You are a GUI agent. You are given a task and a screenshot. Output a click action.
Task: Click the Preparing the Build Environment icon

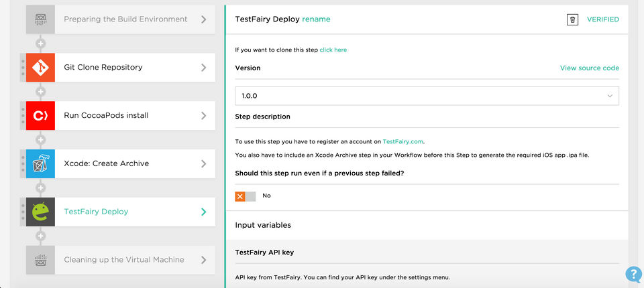coord(40,19)
